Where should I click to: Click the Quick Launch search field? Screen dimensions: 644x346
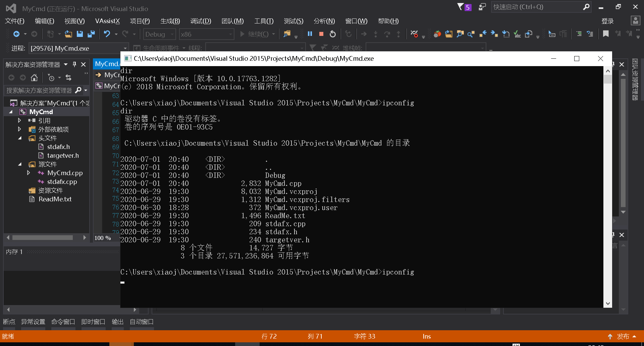[x=538, y=7]
